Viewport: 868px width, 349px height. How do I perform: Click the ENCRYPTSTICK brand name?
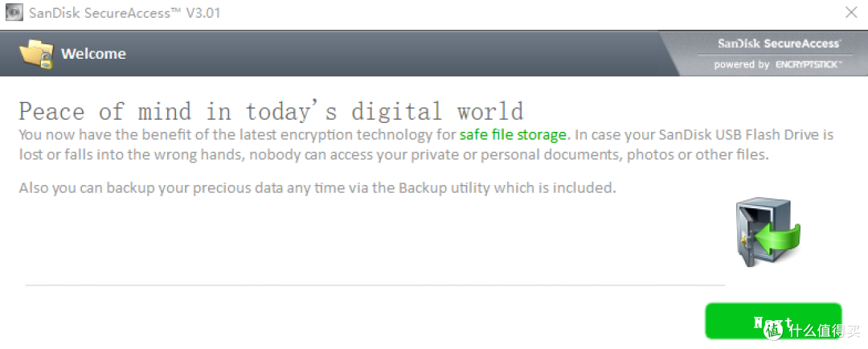[809, 65]
